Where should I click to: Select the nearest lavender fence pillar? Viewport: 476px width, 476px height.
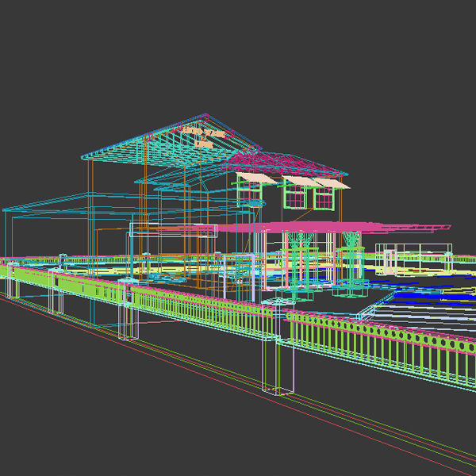click(x=278, y=347)
